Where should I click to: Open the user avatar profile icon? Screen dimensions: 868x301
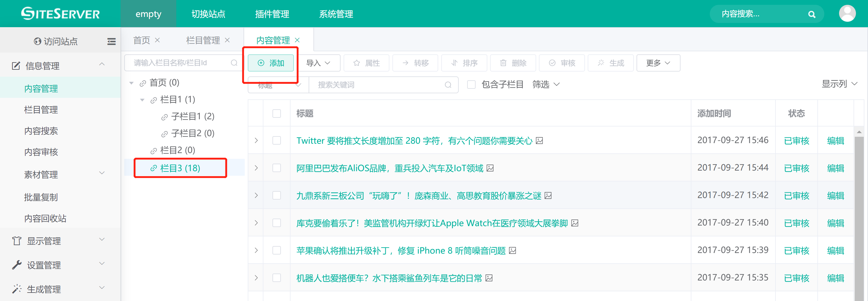pos(847,14)
